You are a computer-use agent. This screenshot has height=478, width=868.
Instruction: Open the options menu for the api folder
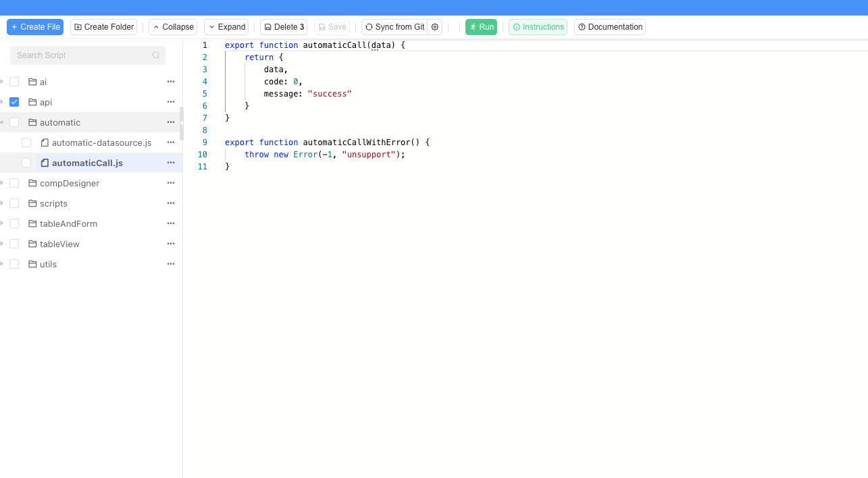point(170,102)
